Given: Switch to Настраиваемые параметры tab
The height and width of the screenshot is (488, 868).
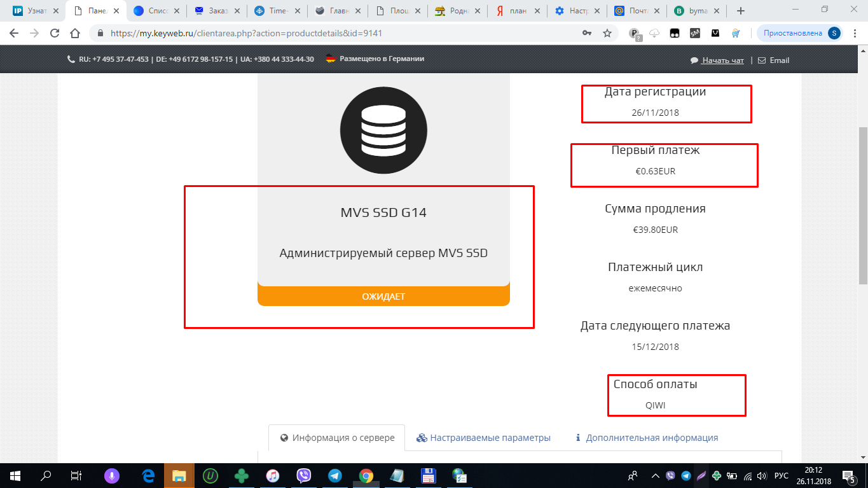Looking at the screenshot, I should pos(483,438).
